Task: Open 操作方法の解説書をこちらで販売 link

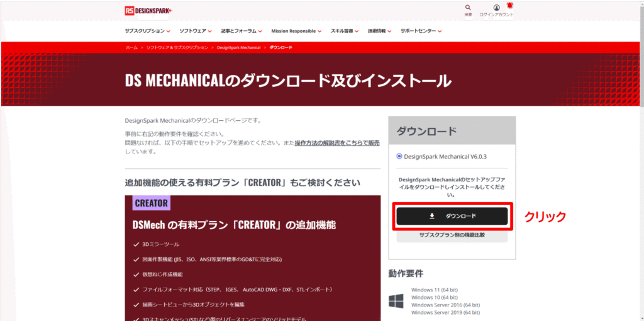Action: pyautogui.click(x=337, y=143)
